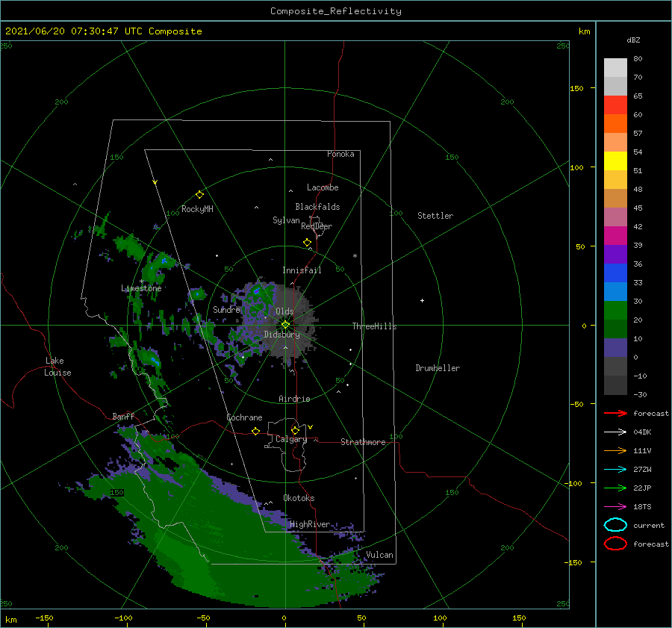Screen dimensions: 672x628
Task: Pick the bright red dBZ legend swatch
Action: [x=615, y=105]
